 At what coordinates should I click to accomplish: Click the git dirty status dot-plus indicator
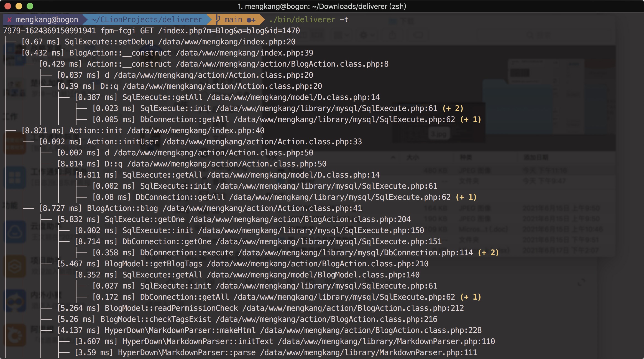pyautogui.click(x=251, y=20)
